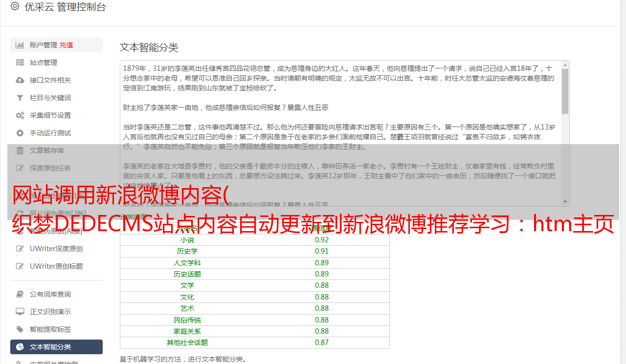Select the 0.91 confidence value
The image size is (626, 364).
point(322,251)
